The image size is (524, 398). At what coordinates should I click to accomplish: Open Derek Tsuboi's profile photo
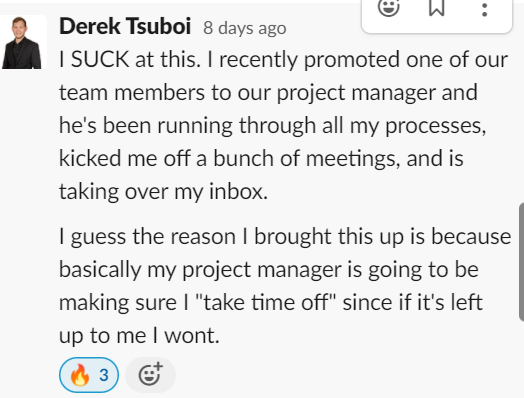pyautogui.click(x=23, y=42)
